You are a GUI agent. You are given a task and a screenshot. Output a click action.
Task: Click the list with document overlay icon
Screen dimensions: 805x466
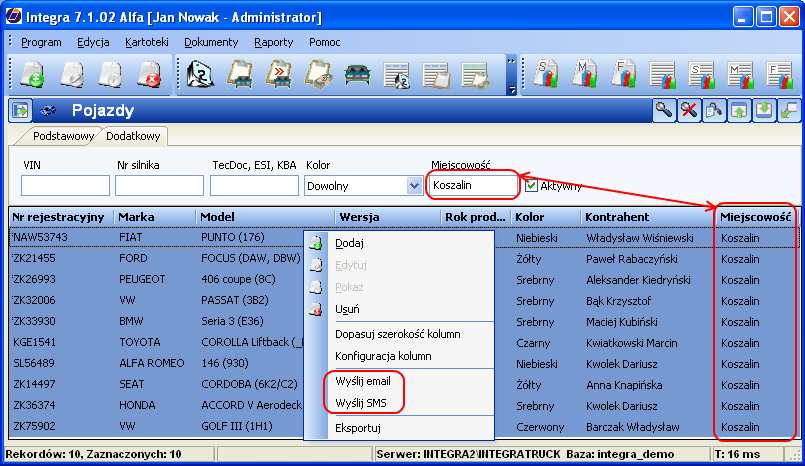click(436, 75)
